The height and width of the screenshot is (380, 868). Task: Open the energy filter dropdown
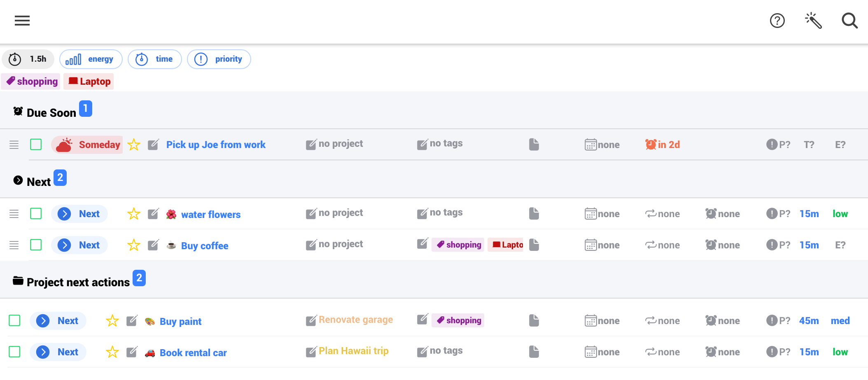coord(91,59)
